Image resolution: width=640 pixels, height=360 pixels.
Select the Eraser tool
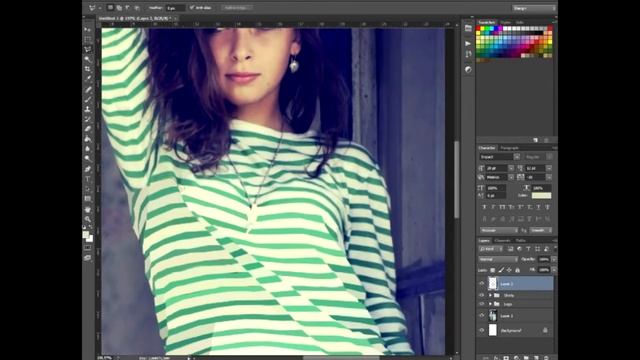[x=88, y=129]
